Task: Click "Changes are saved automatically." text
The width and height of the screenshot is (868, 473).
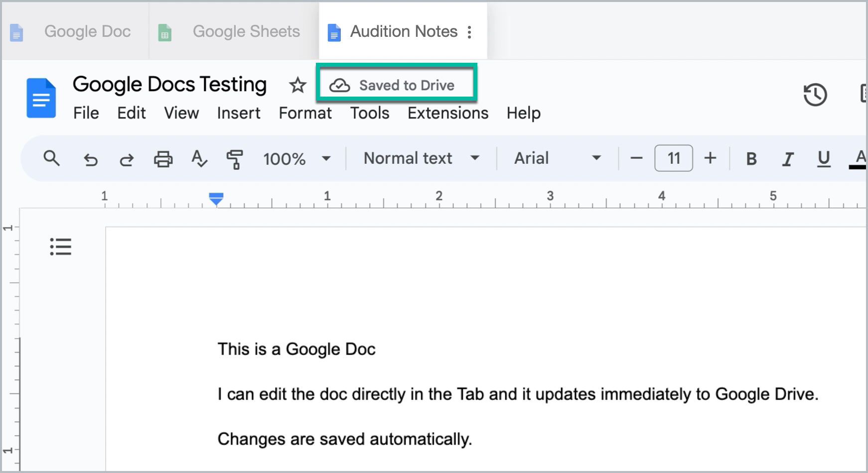Action: [345, 439]
